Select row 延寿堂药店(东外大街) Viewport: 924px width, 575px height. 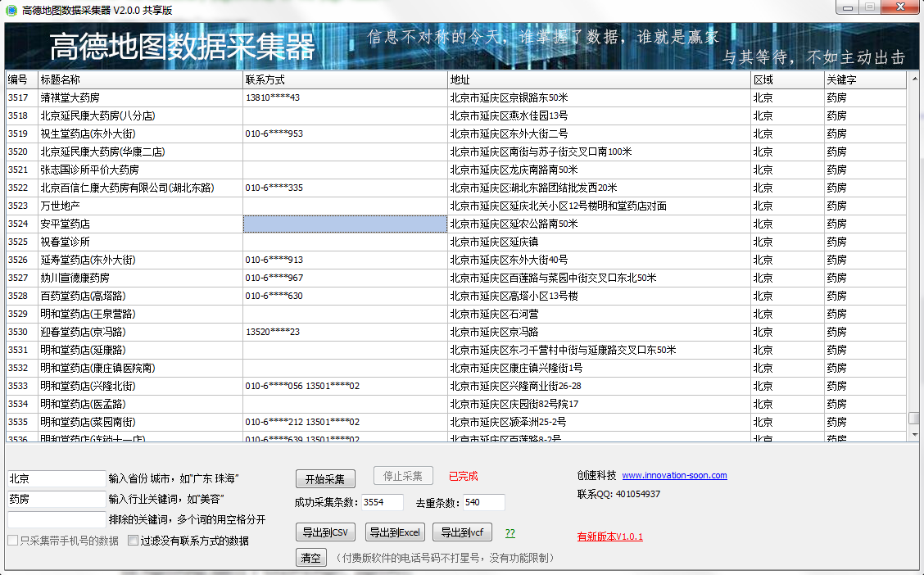tap(456, 260)
